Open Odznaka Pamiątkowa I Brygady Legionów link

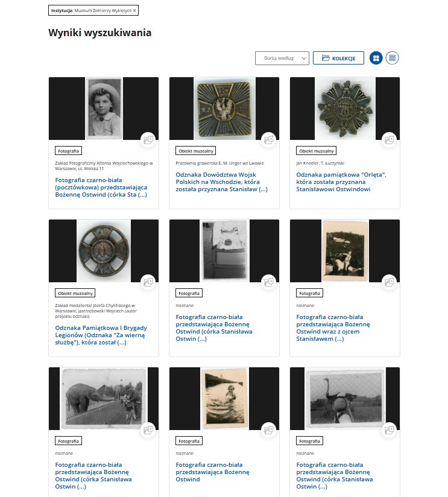tap(101, 335)
